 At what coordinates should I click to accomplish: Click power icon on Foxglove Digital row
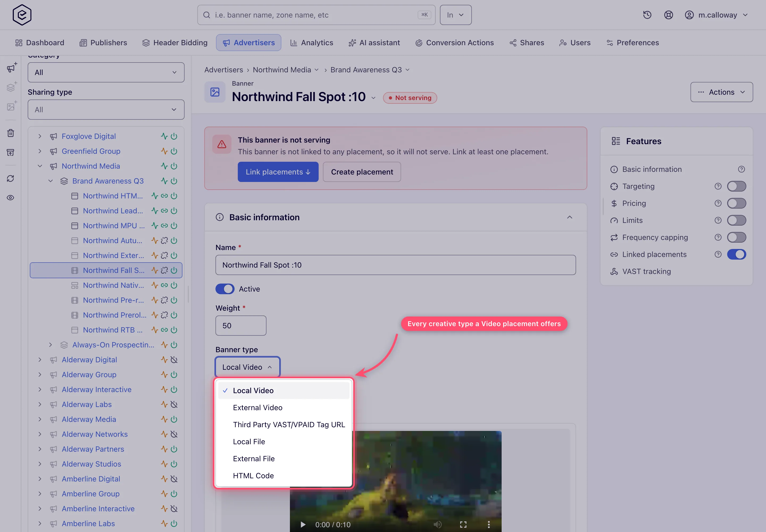pos(174,136)
